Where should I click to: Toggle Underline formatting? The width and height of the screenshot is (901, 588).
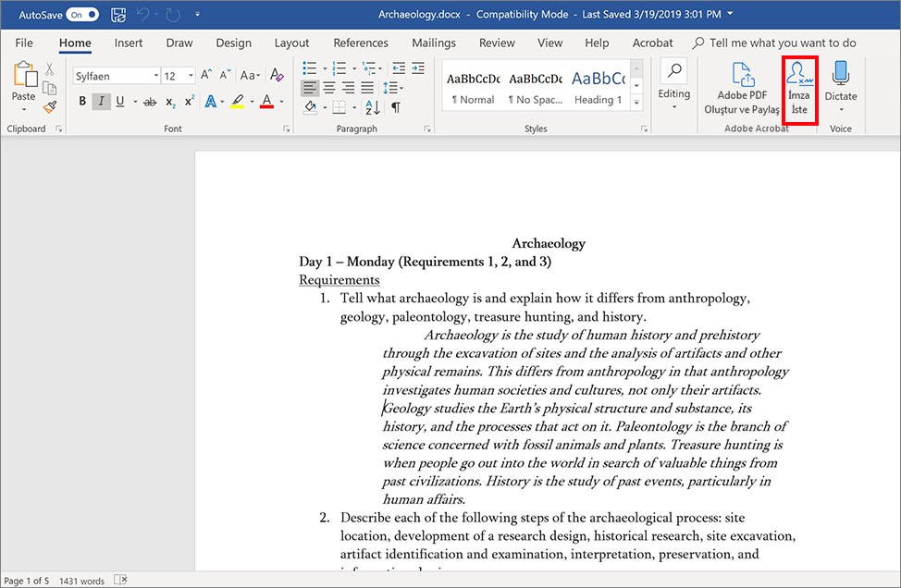pos(120,102)
